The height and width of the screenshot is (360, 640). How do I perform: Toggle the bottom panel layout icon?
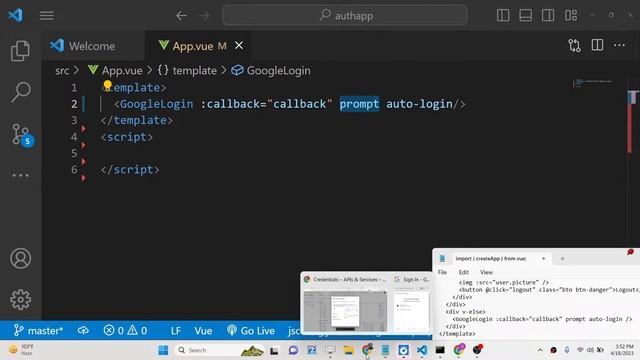tap(525, 16)
